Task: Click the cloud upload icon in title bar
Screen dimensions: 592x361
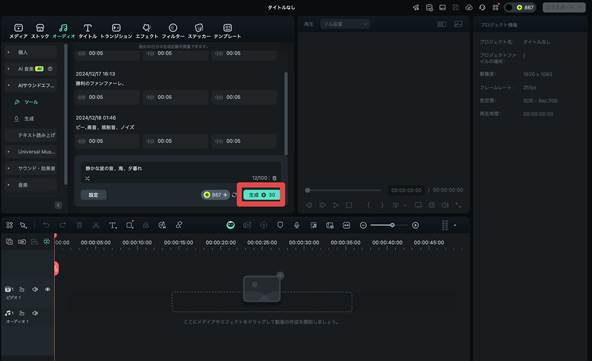Action: point(469,7)
